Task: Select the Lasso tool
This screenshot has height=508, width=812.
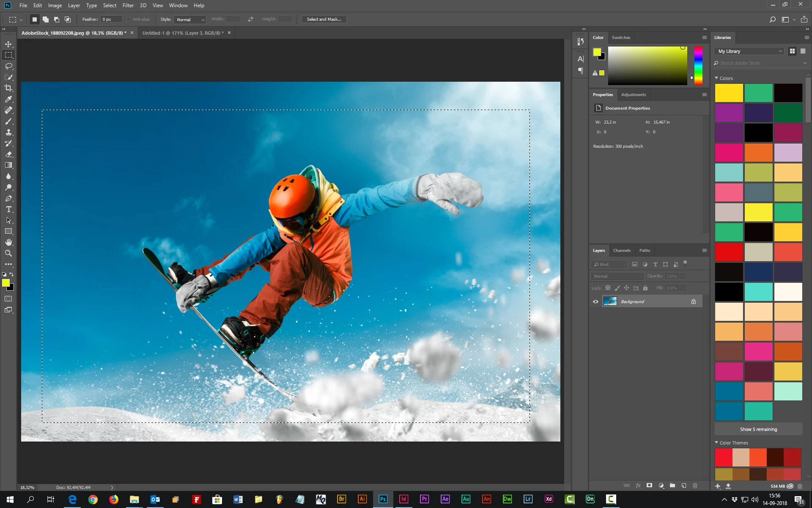Action: tap(8, 66)
